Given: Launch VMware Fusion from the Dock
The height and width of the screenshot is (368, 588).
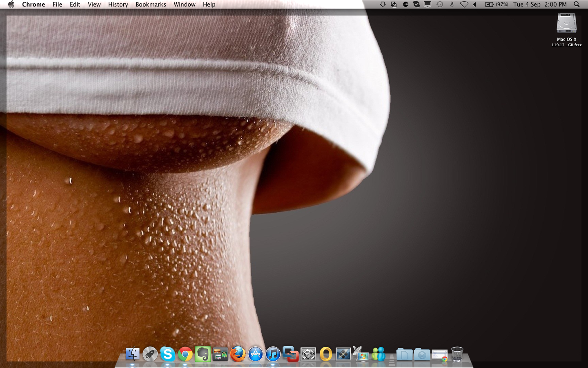Looking at the screenshot, I should click(290, 354).
